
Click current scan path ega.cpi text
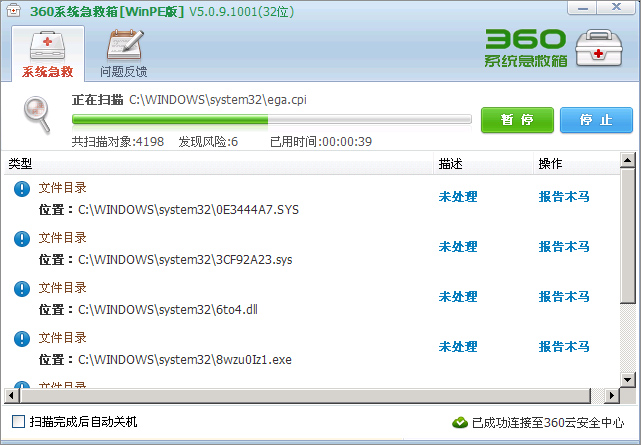coord(218,100)
